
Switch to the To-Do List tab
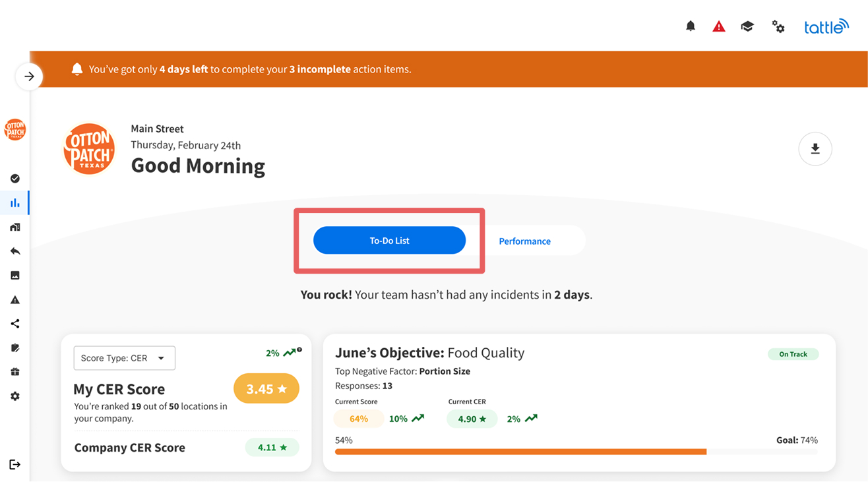(x=389, y=241)
